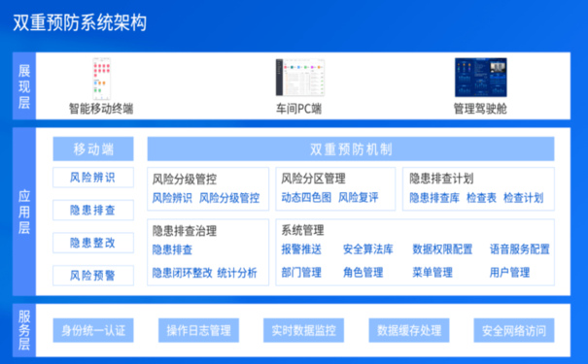Click the 操作日志管理 service block

[198, 330]
